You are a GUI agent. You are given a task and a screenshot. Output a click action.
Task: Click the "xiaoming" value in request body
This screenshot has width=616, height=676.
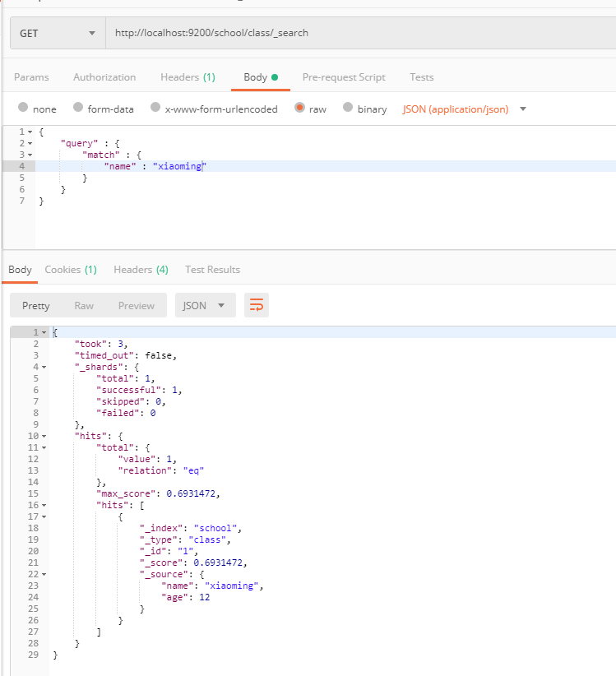point(180,166)
